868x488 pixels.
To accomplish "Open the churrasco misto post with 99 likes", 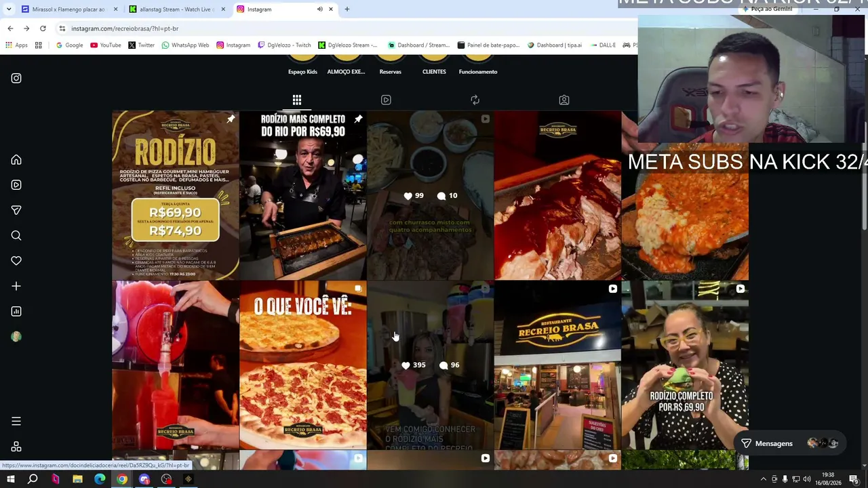I will point(431,195).
